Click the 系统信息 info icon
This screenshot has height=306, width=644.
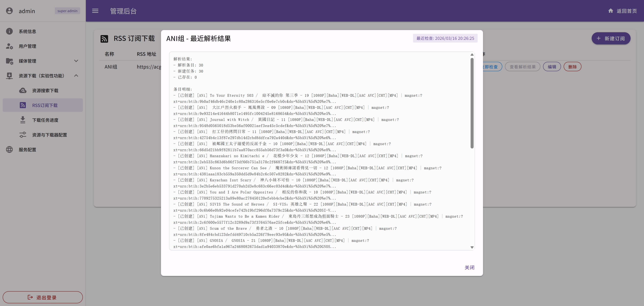pyautogui.click(x=9, y=31)
